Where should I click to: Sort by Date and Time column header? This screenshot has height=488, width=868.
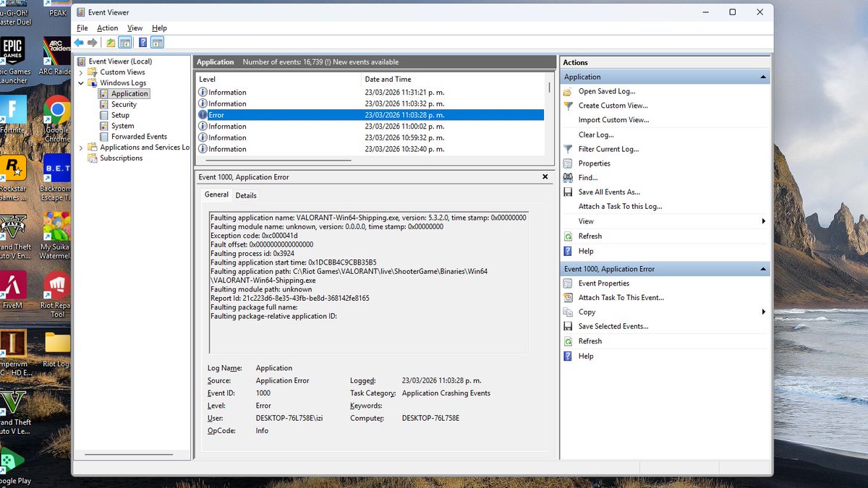click(454, 79)
